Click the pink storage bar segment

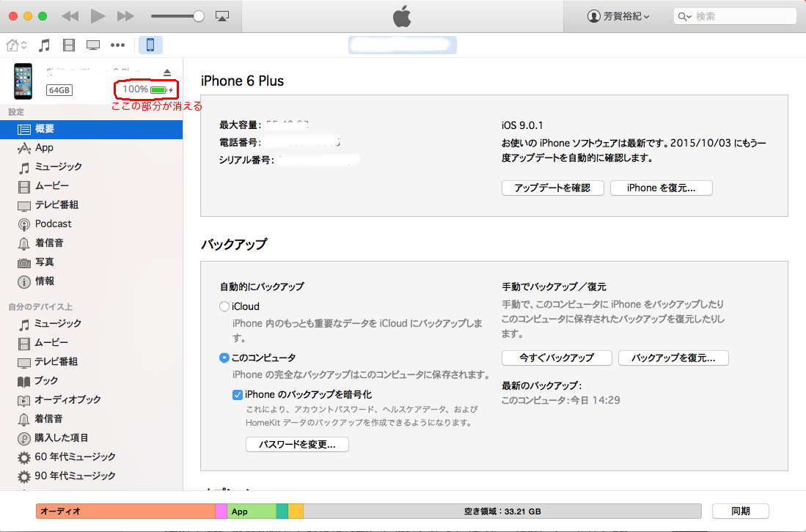click(x=221, y=511)
